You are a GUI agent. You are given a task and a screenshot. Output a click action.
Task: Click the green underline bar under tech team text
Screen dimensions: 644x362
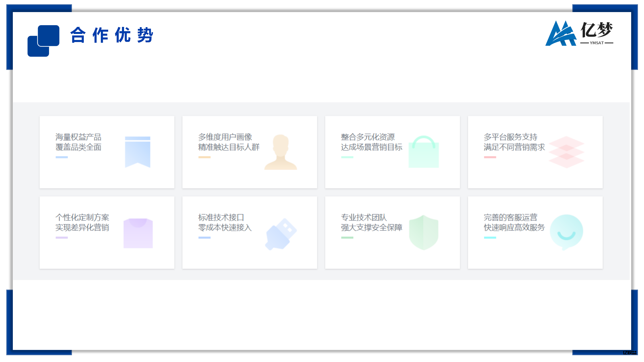(x=347, y=238)
